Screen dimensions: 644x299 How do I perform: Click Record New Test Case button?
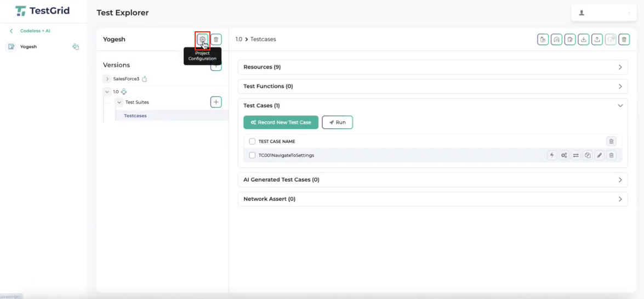pyautogui.click(x=281, y=122)
